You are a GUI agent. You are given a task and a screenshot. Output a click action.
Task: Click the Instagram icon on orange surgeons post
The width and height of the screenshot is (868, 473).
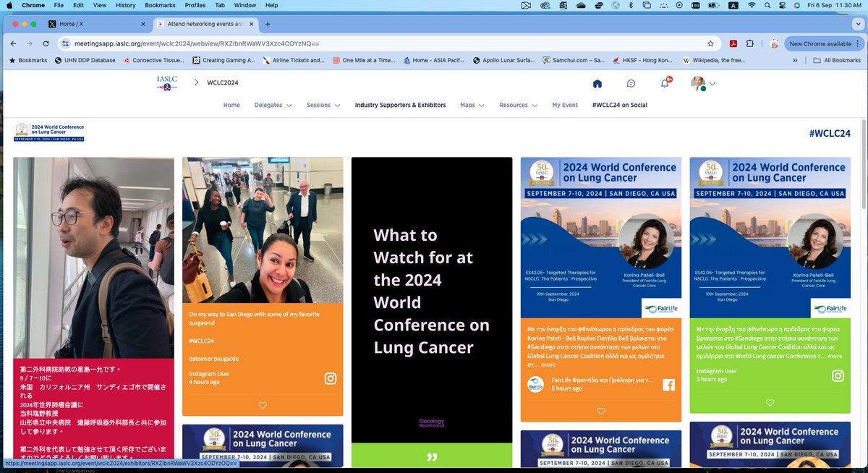[x=331, y=378]
